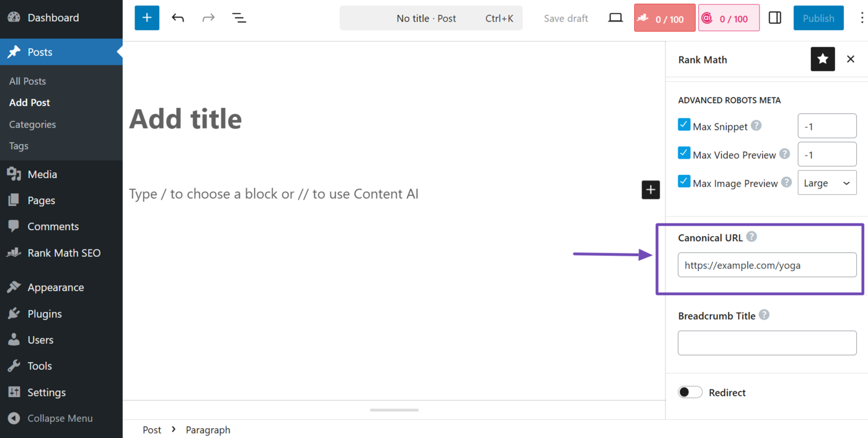Toggle the Settings sidebar panel icon
This screenshot has width=868, height=438.
pos(774,18)
